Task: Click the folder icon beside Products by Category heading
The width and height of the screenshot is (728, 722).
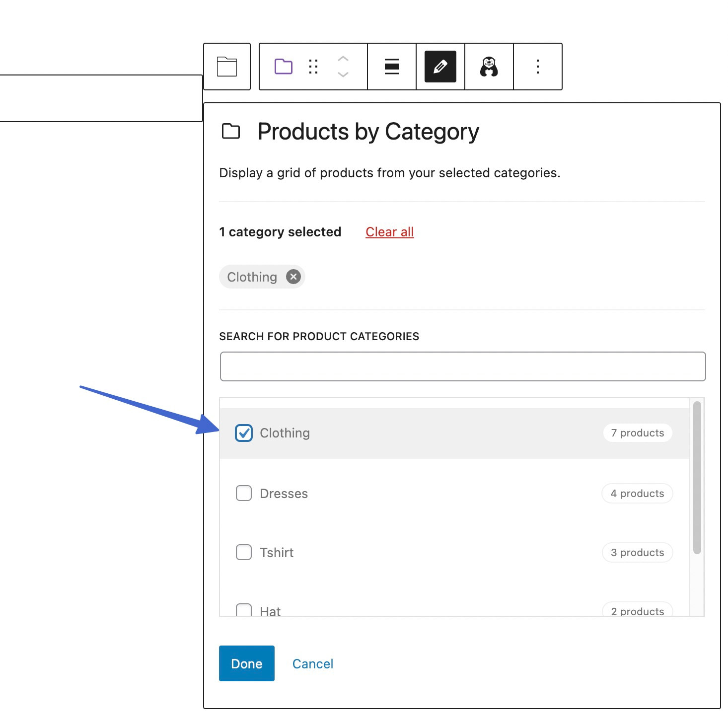Action: pos(231,131)
